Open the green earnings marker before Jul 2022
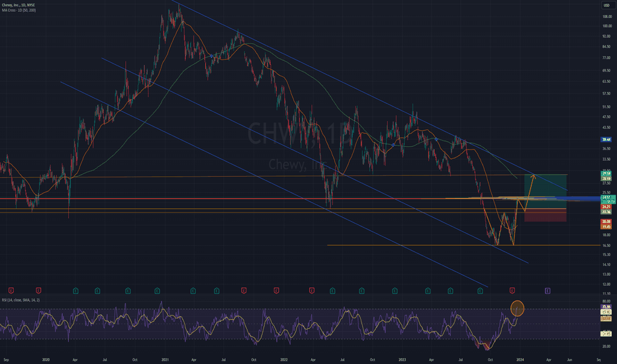 [x=332, y=291]
